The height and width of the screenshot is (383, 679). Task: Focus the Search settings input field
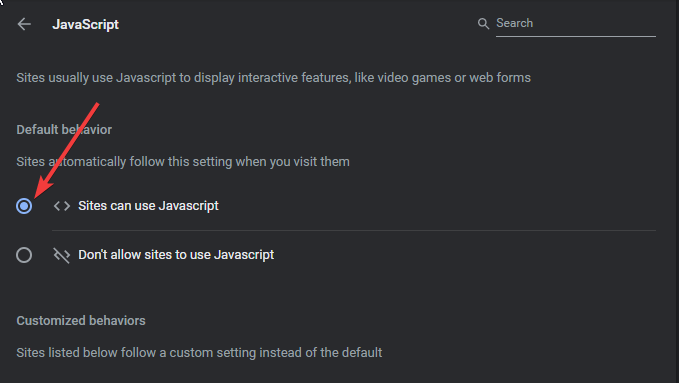576,23
